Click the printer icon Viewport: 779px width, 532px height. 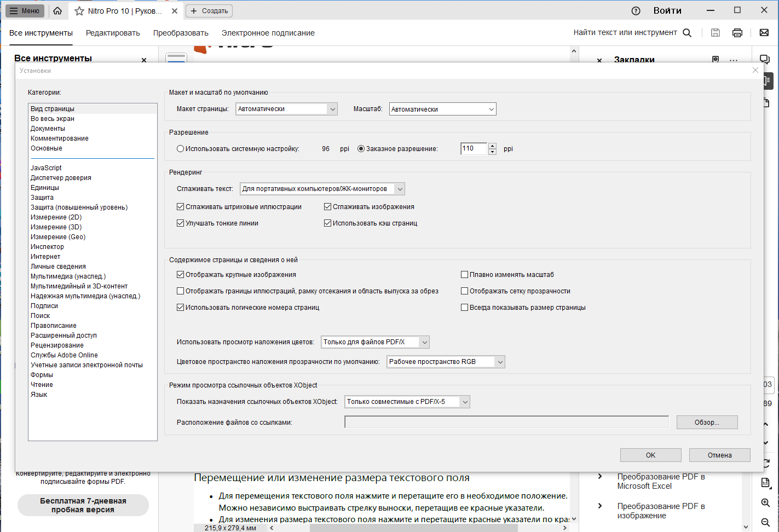(x=737, y=33)
